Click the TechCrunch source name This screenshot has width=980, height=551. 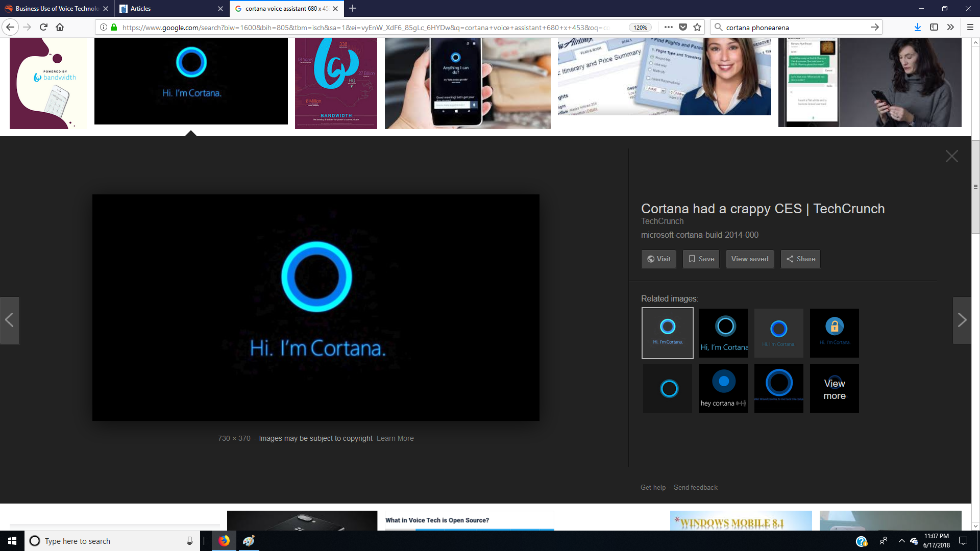click(662, 221)
